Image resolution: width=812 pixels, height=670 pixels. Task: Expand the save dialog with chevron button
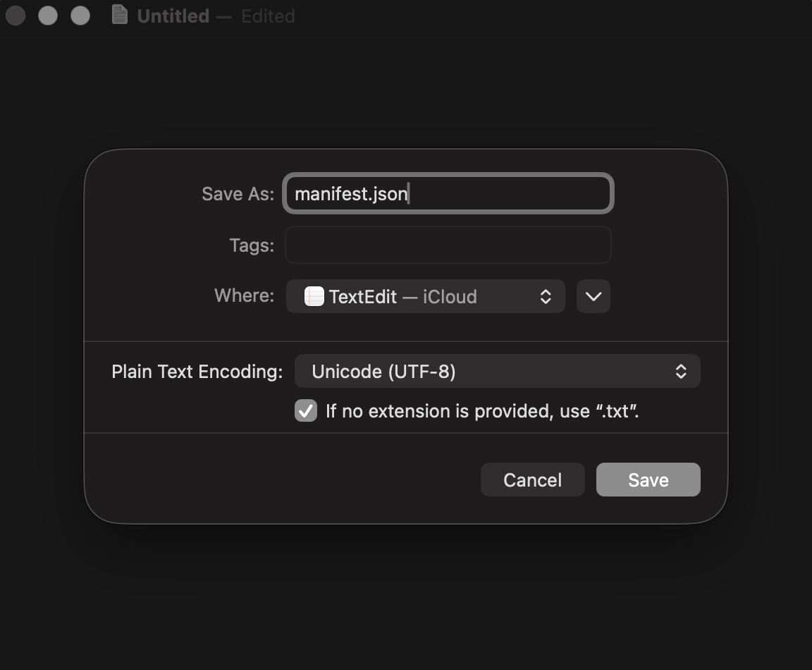point(593,296)
